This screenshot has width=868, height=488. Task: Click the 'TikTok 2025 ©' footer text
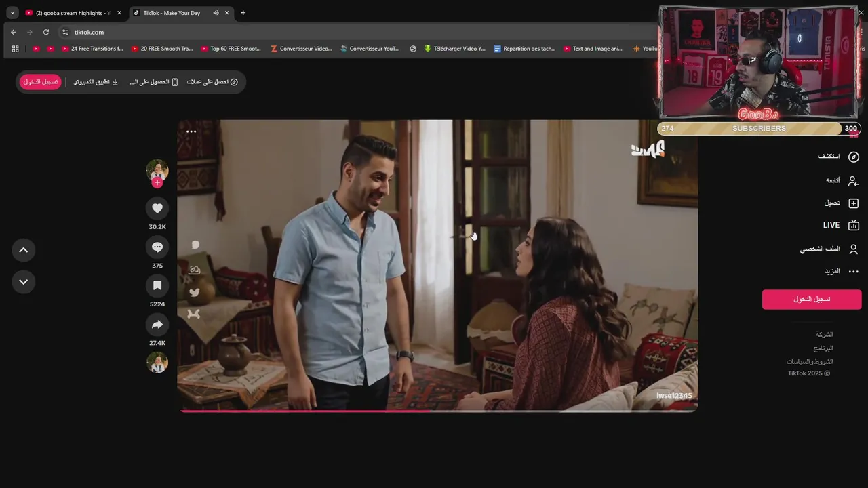(x=809, y=373)
